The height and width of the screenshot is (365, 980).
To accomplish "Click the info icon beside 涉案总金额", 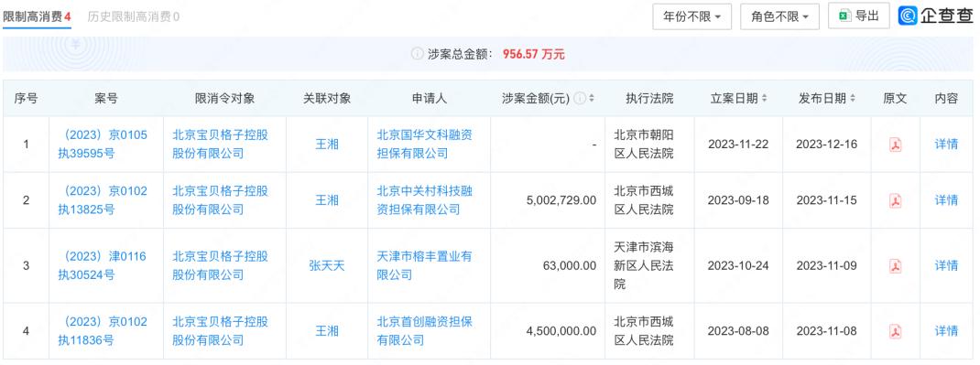I will [417, 54].
